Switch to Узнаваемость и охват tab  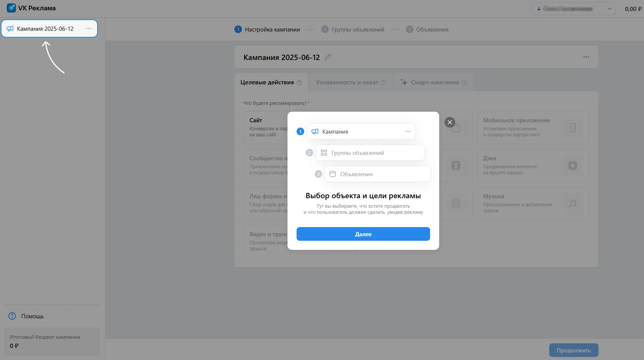point(347,82)
